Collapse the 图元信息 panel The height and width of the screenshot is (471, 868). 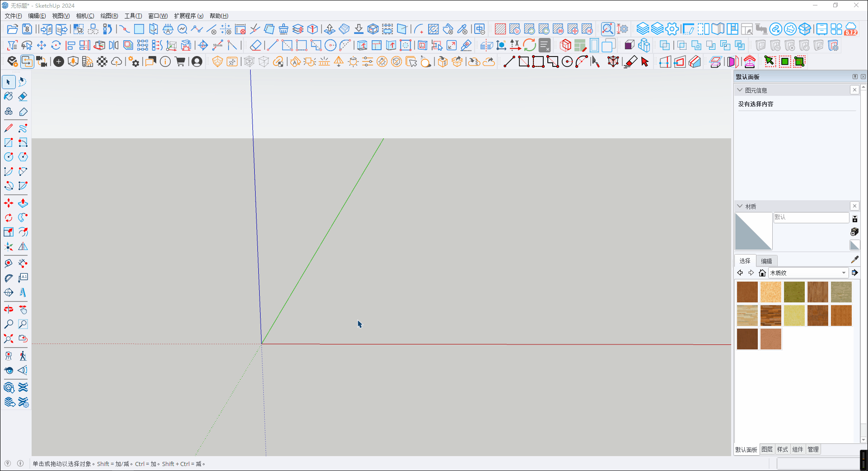(x=740, y=90)
